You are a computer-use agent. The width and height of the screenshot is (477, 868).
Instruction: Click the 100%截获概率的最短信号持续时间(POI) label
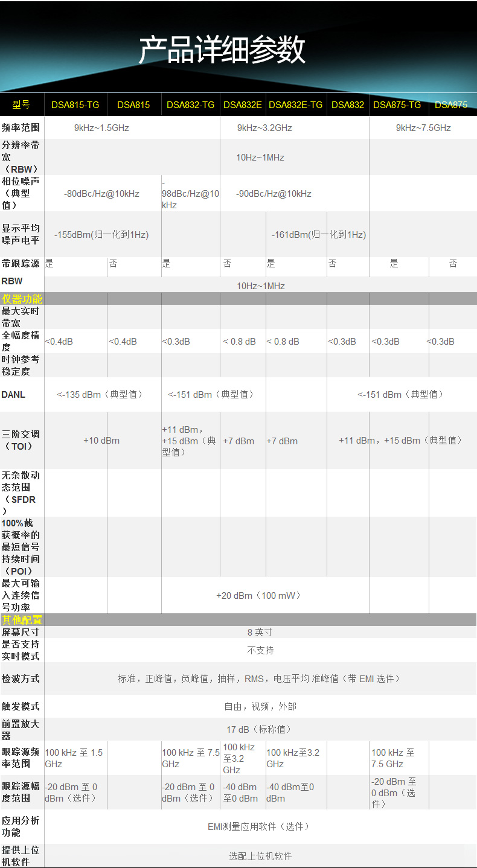click(21, 547)
